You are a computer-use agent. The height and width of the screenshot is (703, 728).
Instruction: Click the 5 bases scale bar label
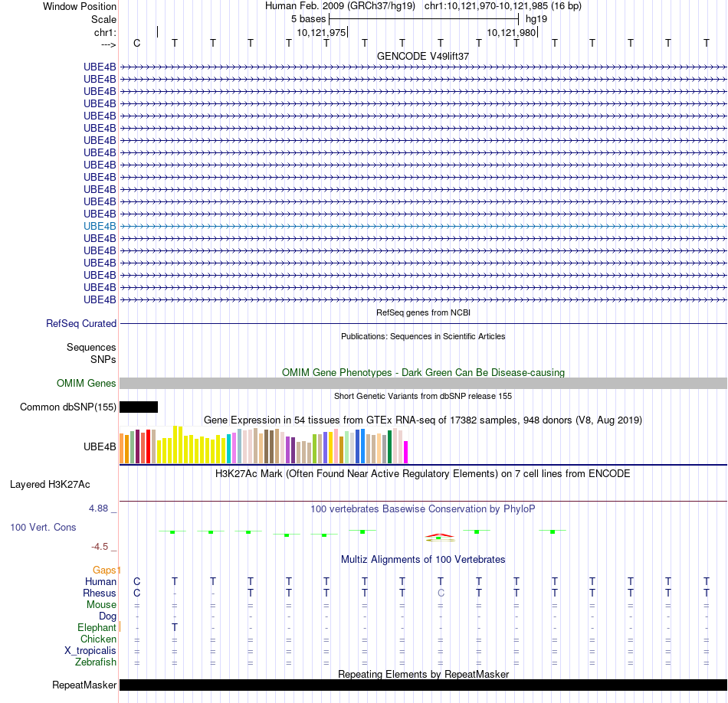pos(308,19)
